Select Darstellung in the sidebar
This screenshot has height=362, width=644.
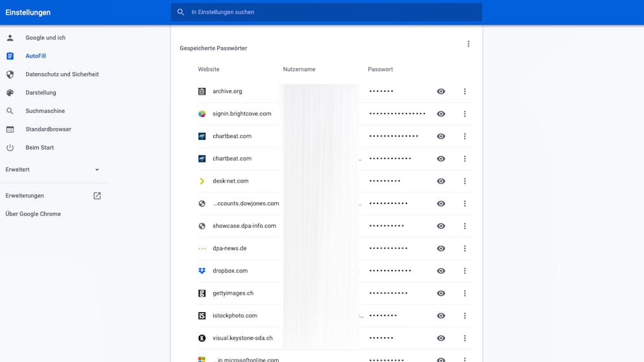point(41,93)
